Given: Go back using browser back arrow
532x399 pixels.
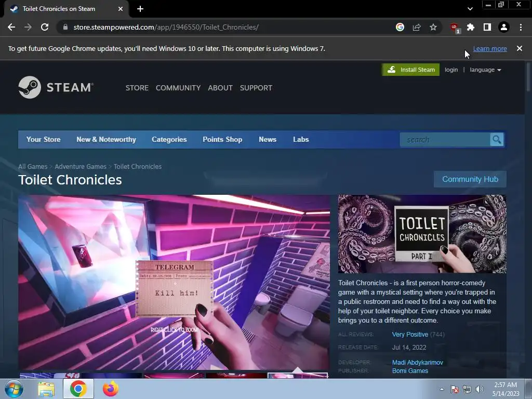Looking at the screenshot, I should [x=11, y=27].
